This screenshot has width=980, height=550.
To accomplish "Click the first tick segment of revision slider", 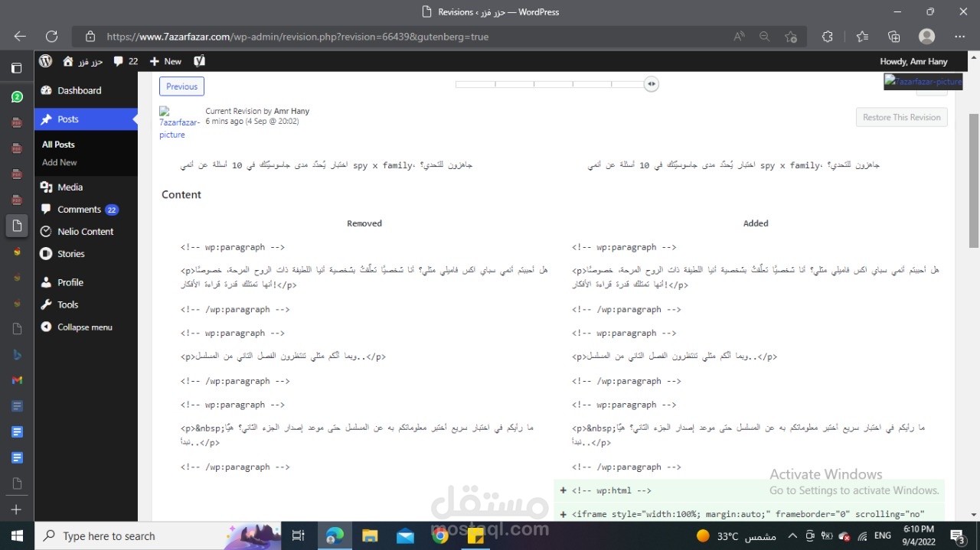I will click(475, 84).
